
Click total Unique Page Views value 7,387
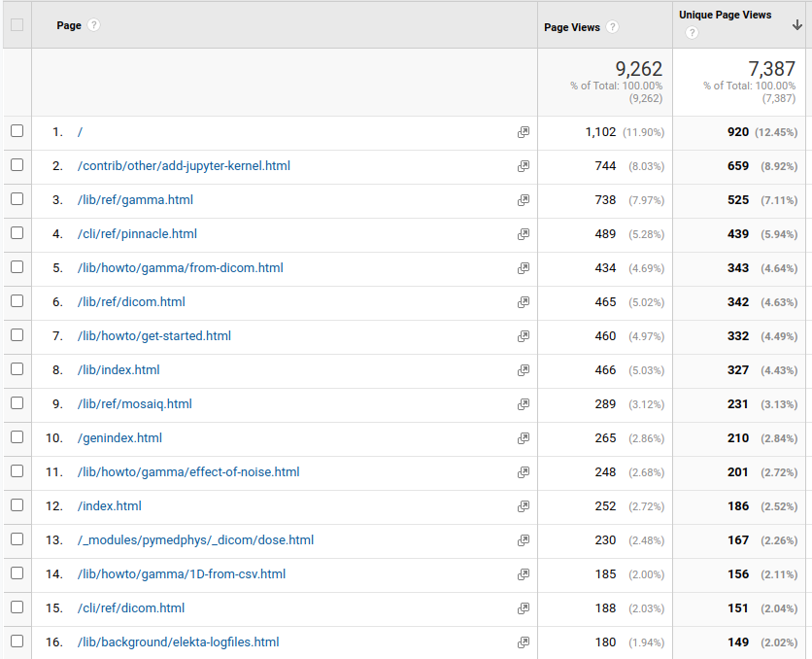[771, 69]
